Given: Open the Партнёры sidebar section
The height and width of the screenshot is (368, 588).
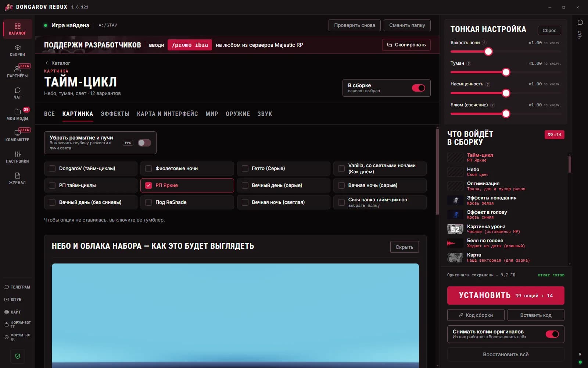Looking at the screenshot, I should point(17,72).
